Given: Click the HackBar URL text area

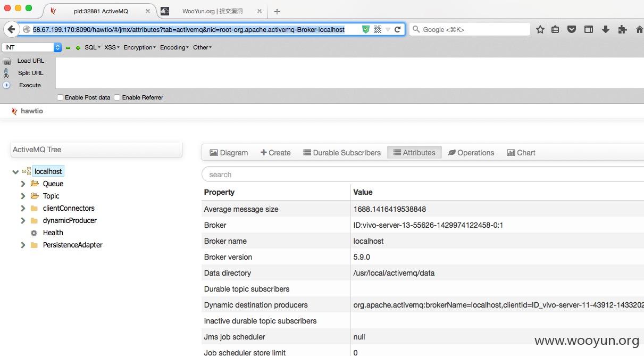Looking at the screenshot, I should [x=350, y=73].
